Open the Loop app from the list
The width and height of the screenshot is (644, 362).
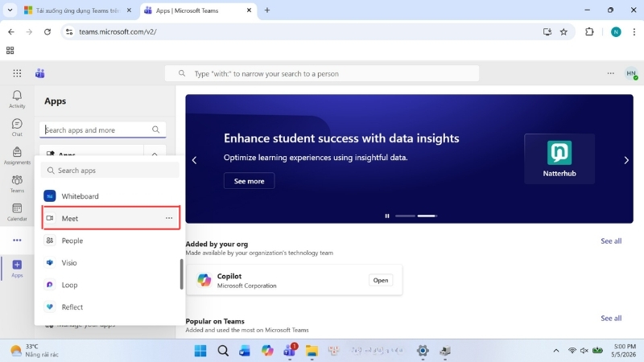(x=111, y=285)
